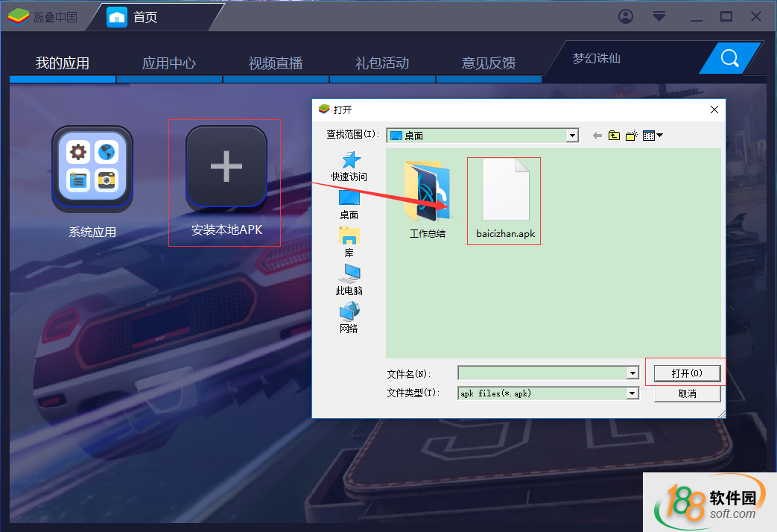Open the 文件类型 apk files dropdown

(x=632, y=393)
